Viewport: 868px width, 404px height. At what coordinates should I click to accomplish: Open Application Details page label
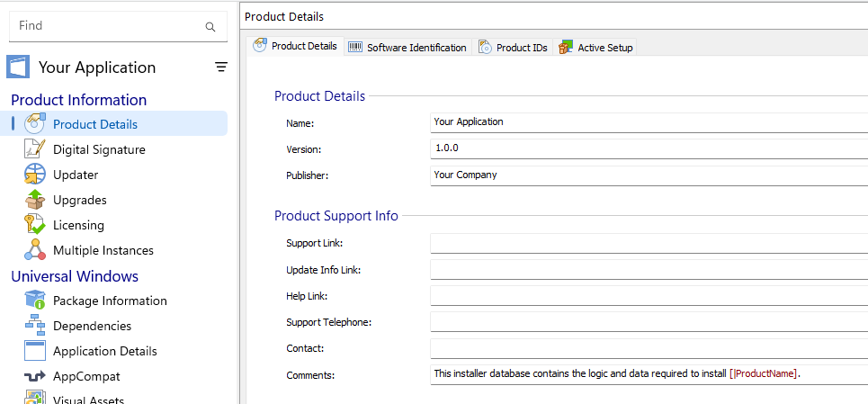[105, 352]
